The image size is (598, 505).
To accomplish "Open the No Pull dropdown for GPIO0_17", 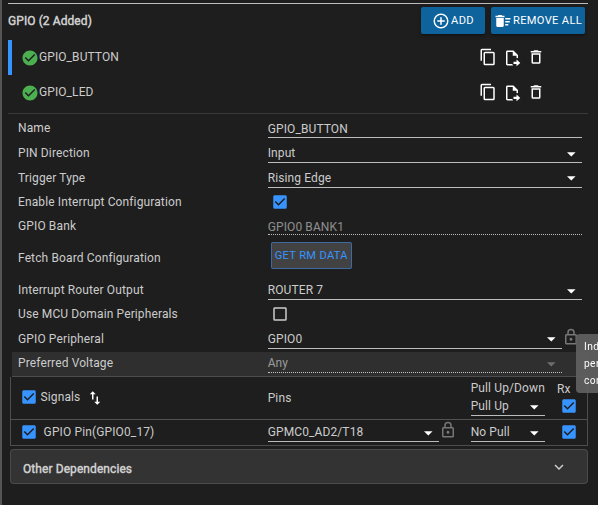I will coord(508,432).
